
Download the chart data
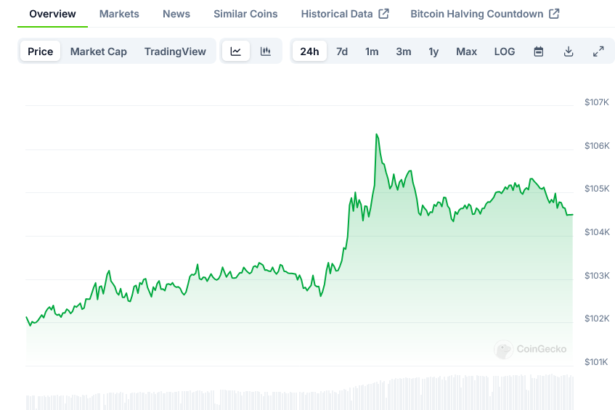568,51
